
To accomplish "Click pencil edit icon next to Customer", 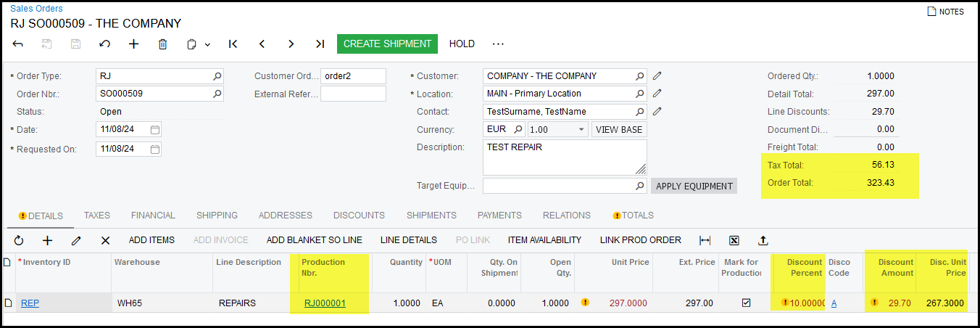I will [657, 75].
